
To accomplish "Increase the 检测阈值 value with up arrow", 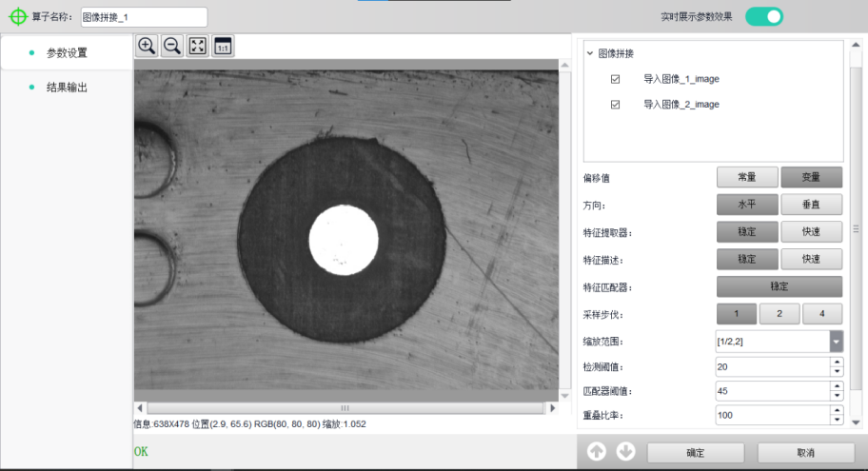I will pyautogui.click(x=836, y=362).
